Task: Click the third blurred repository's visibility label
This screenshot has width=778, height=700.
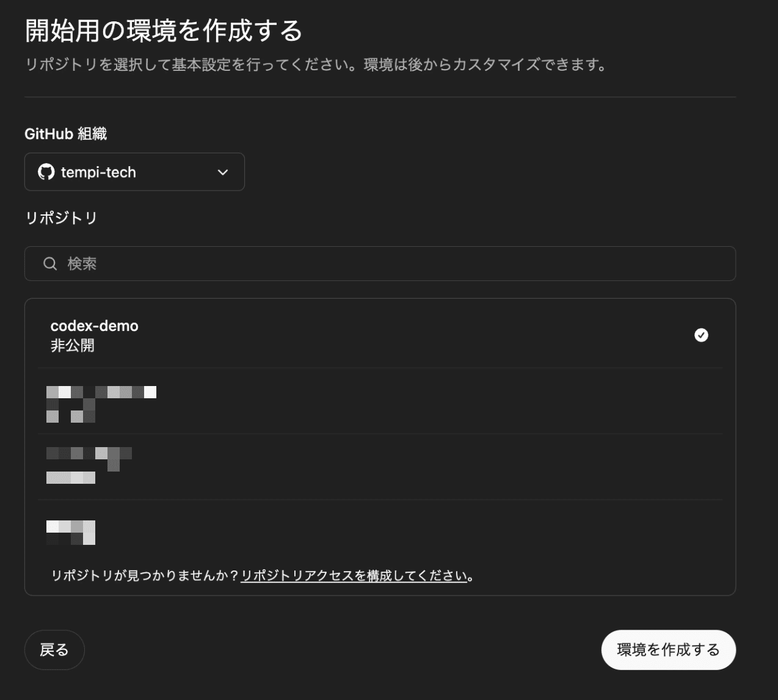Action: click(71, 478)
